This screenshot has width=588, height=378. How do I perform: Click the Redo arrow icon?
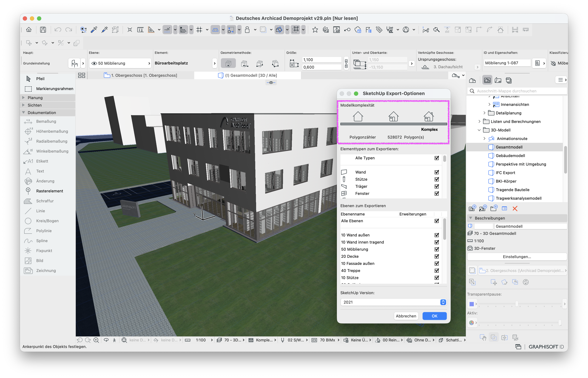pyautogui.click(x=68, y=30)
